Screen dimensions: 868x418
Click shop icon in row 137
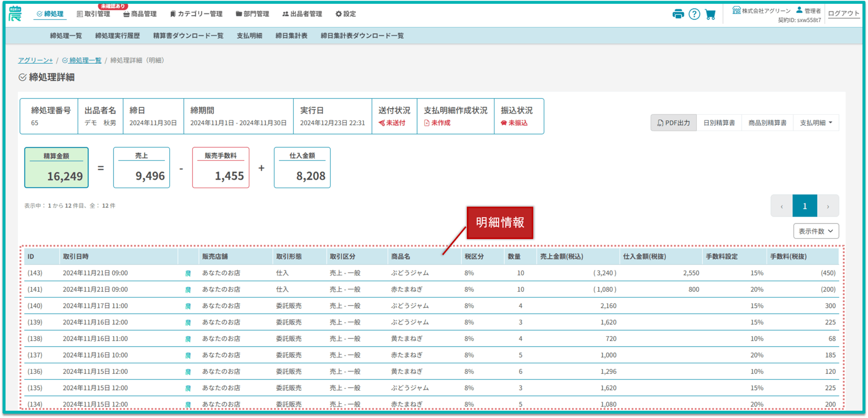coord(188,356)
